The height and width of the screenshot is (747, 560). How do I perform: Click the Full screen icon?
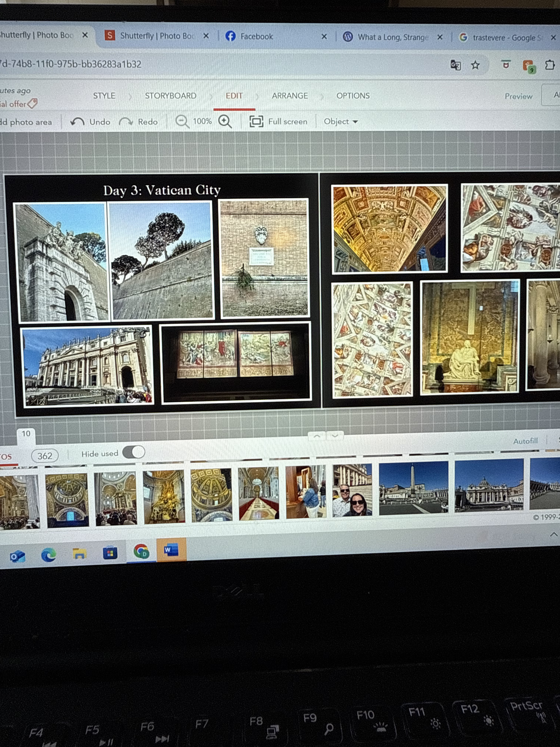click(x=256, y=121)
